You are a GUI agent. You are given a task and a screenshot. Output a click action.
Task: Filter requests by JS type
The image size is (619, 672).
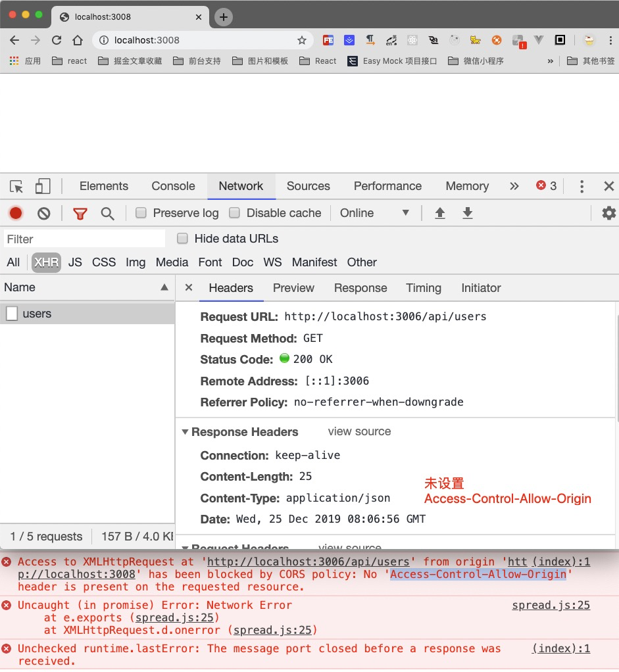pos(75,262)
